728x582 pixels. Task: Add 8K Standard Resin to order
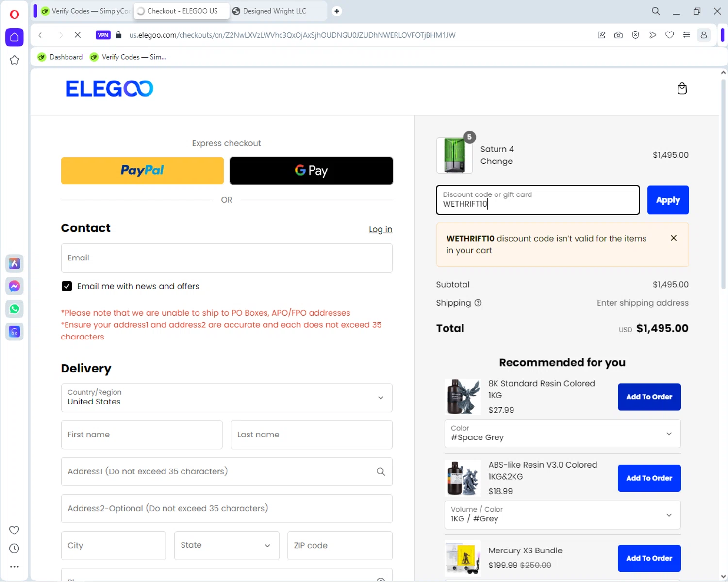[x=649, y=397]
